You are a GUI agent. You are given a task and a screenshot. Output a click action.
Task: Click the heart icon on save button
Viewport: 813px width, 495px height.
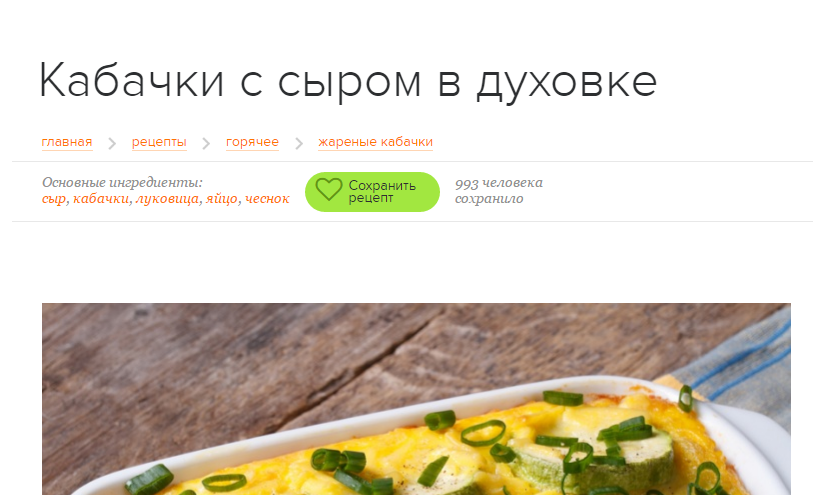pyautogui.click(x=329, y=189)
